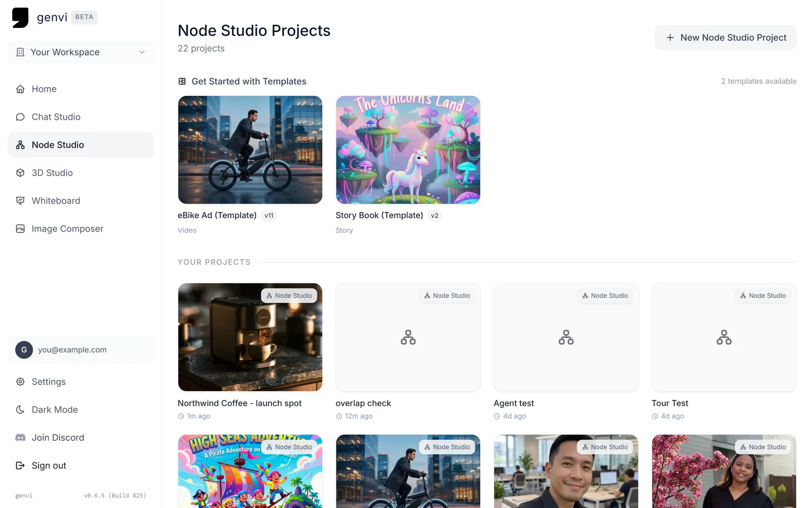This screenshot has width=812, height=508.
Task: Click node icon on Tour Test card
Action: point(724,337)
